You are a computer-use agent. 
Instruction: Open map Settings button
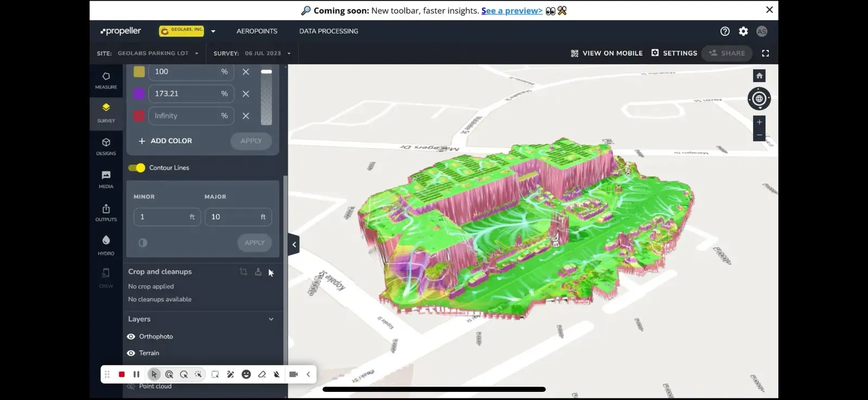[674, 53]
